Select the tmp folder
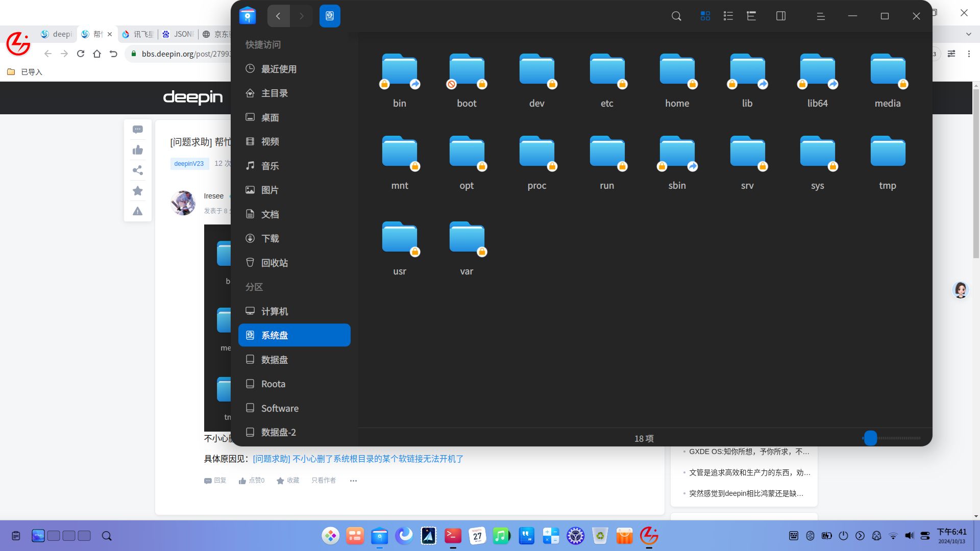The image size is (980, 551). (x=888, y=162)
